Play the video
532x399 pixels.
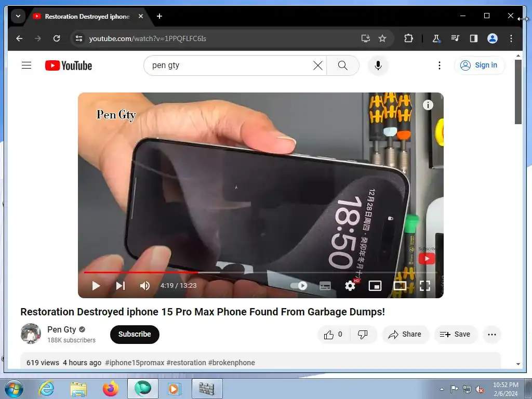point(96,286)
